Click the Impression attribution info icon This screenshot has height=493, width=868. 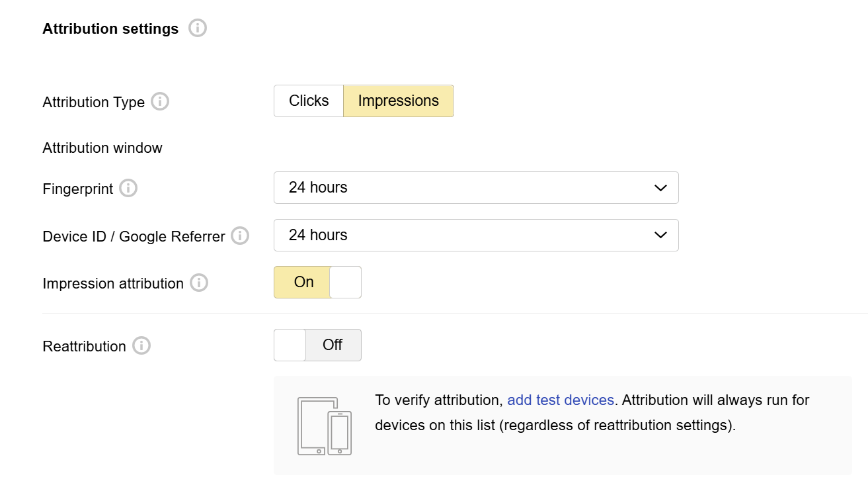coord(199,283)
